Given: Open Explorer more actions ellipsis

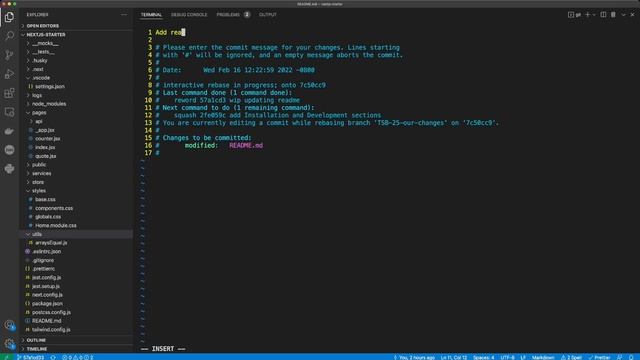Looking at the screenshot, I should tap(124, 15).
